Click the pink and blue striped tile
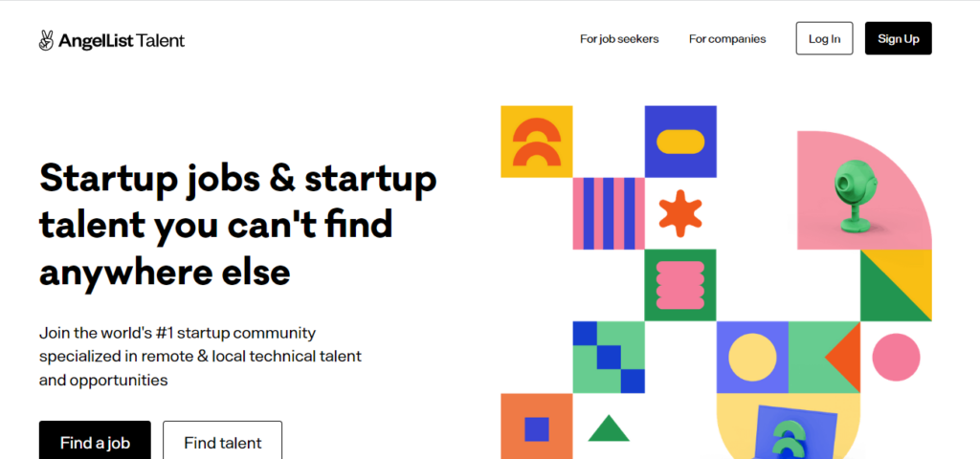 pos(609,213)
